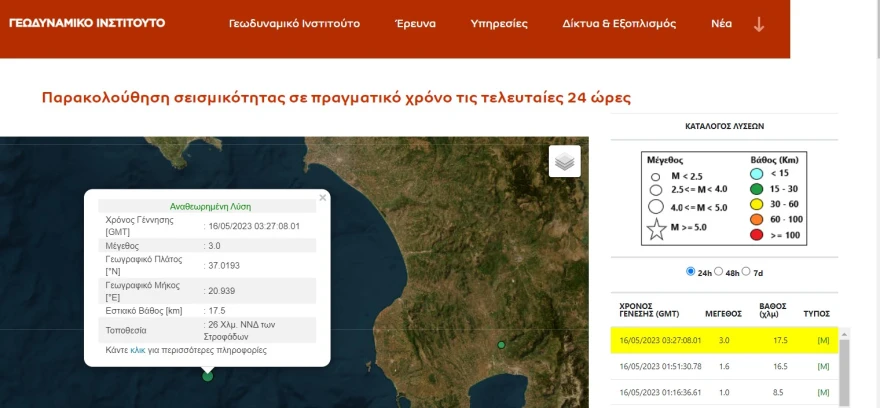Select the 24h time range radio button

click(x=691, y=272)
